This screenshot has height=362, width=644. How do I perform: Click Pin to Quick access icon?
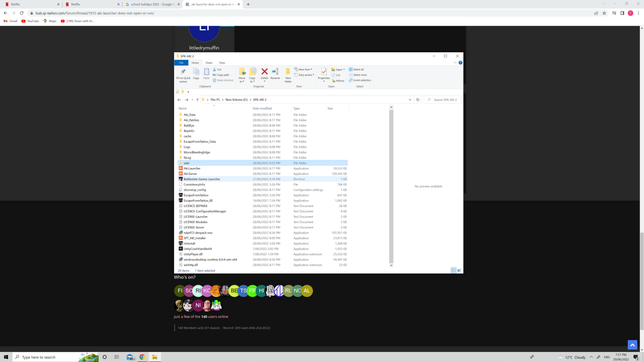(x=183, y=72)
